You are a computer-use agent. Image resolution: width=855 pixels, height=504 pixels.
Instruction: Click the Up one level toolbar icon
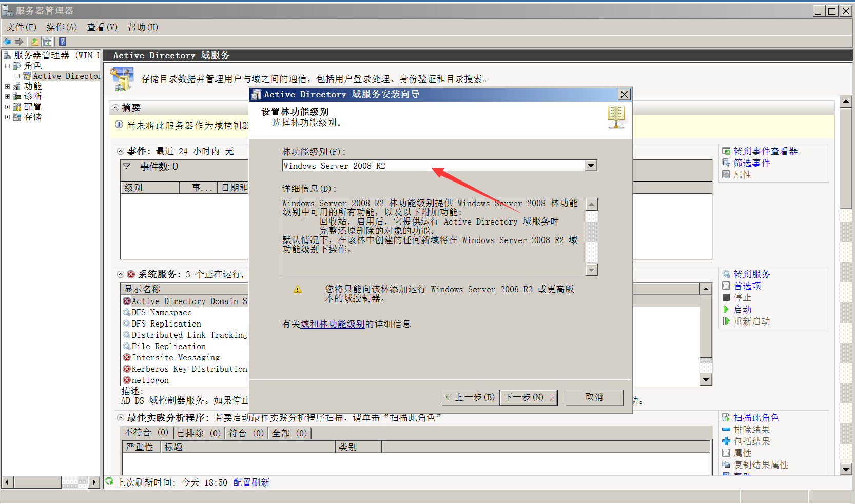point(35,42)
